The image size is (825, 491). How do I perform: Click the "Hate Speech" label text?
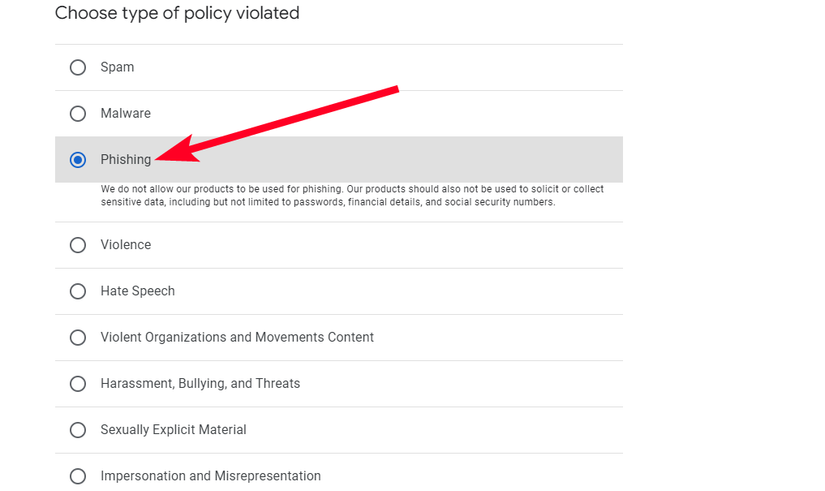pos(137,291)
